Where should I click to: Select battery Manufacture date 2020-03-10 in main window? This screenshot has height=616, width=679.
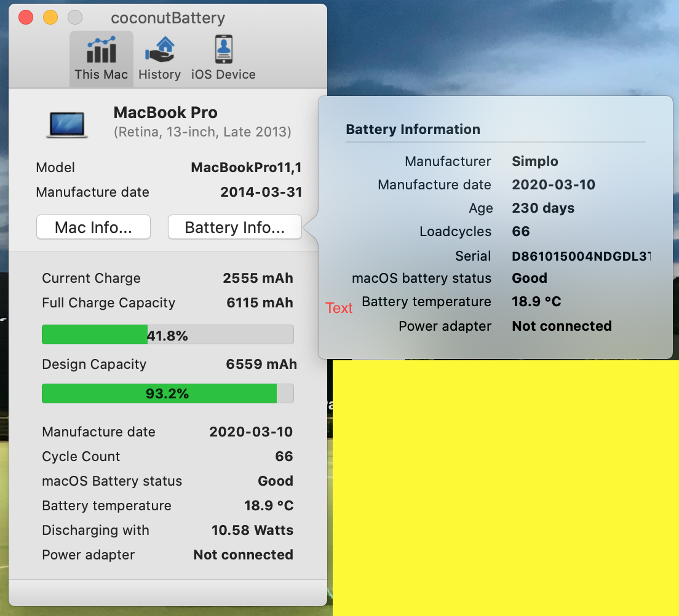[x=251, y=432]
